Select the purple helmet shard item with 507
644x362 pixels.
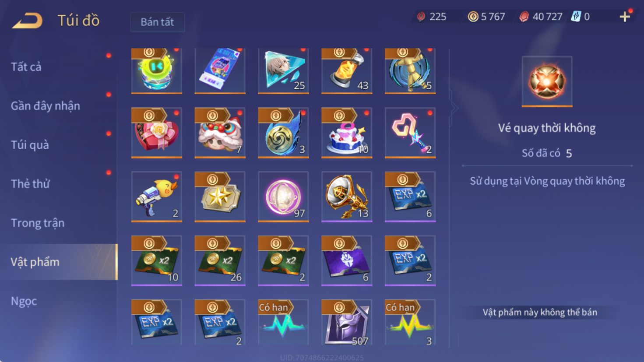tap(347, 323)
